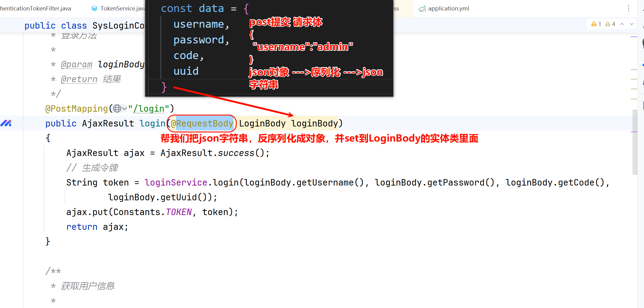This screenshot has width=644, height=308.
Task: Jump to previous highlighted problem with up arrow
Action: click(622, 24)
